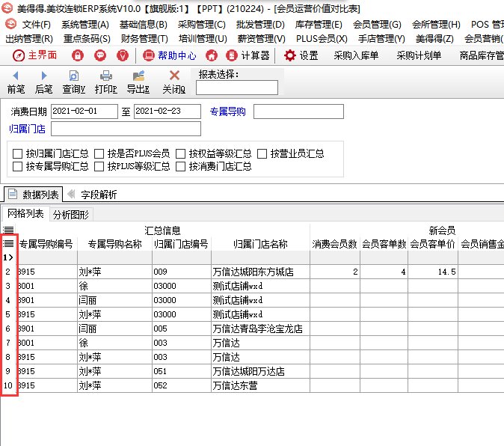The width and height of the screenshot is (504, 446).
Task: Open 采购入库单 shortcut
Action: click(x=356, y=55)
